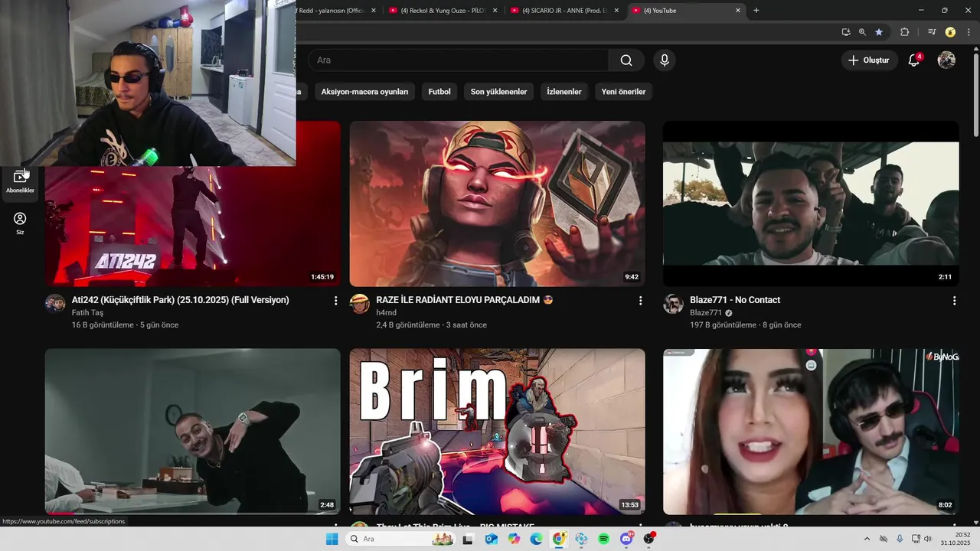The height and width of the screenshot is (551, 980).
Task: Open taskbar clock showing 20:52
Action: pos(957,539)
